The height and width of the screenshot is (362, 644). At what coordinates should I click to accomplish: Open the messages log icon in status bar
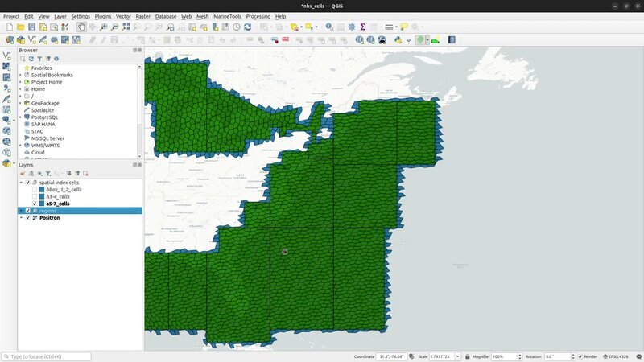tap(638, 356)
